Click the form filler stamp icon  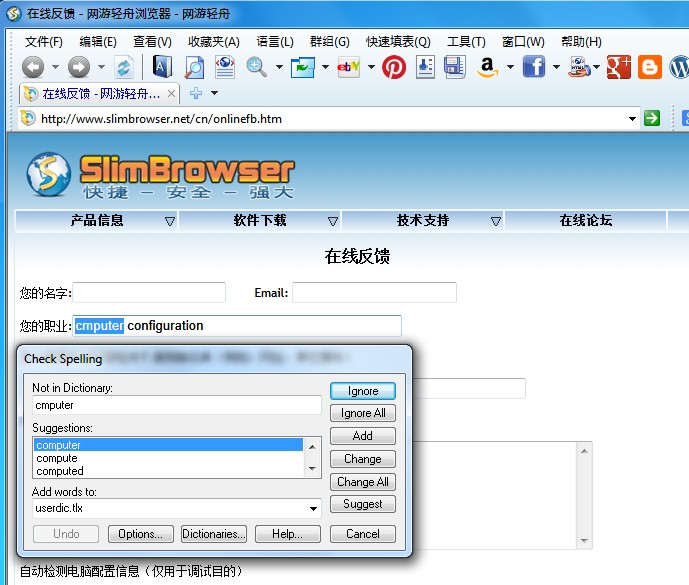click(425, 67)
